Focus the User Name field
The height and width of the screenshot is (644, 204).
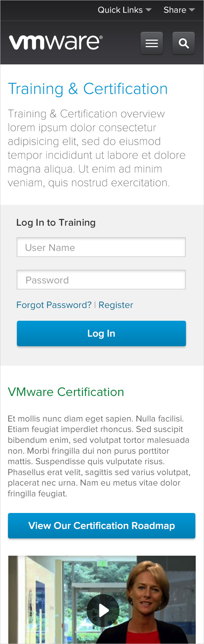[101, 247]
